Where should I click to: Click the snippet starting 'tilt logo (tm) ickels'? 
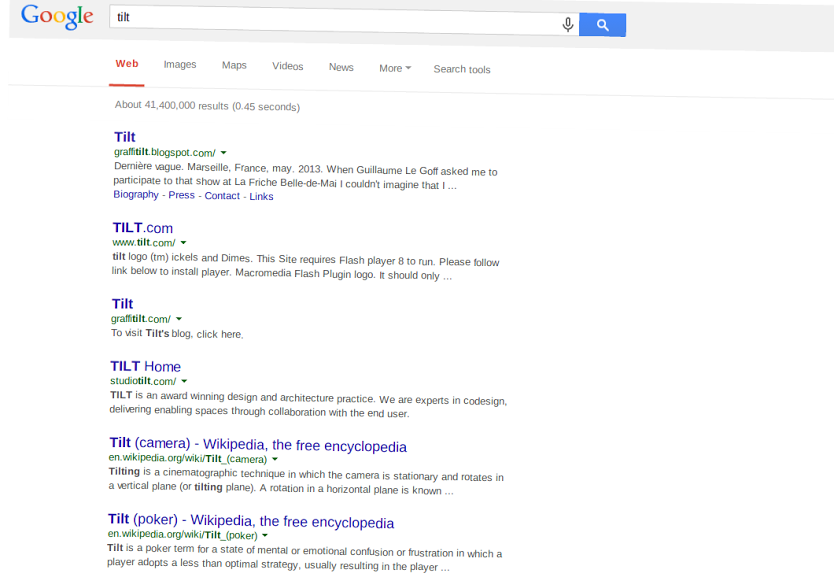[306, 266]
